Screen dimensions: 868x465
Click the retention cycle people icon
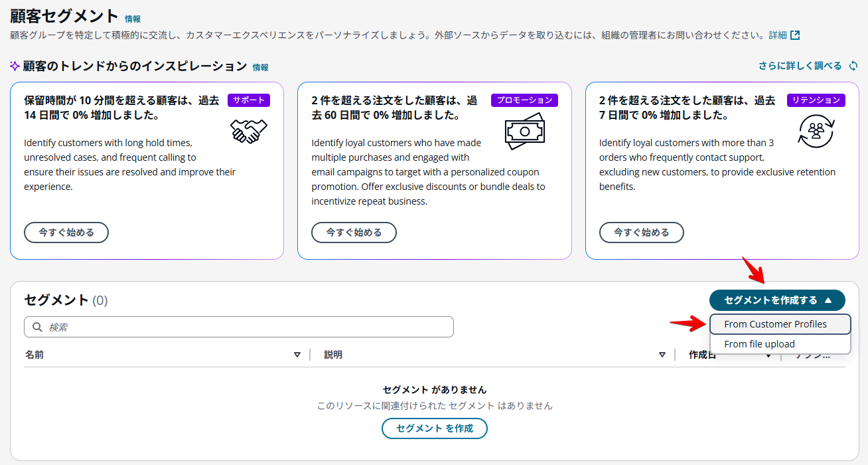(815, 131)
